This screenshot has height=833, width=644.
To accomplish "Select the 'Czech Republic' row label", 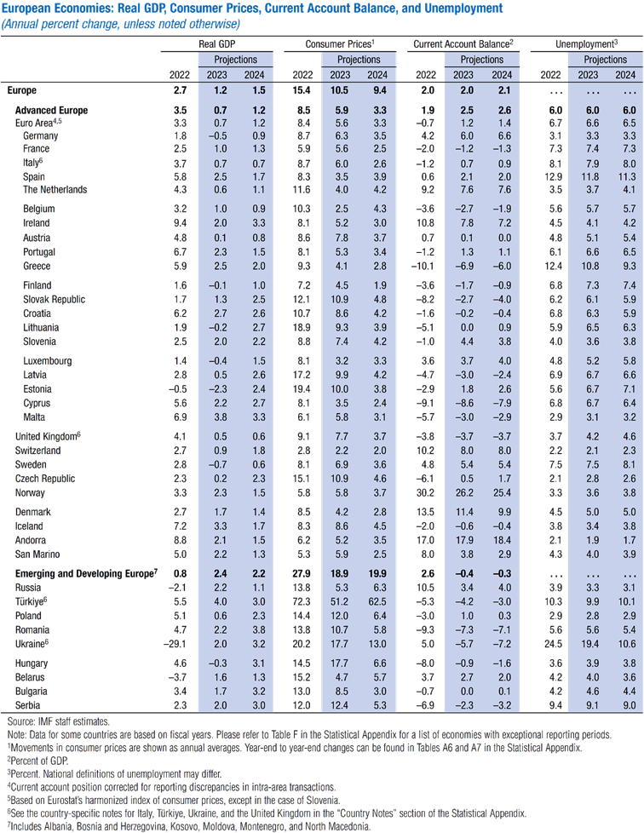I will click(x=45, y=479).
